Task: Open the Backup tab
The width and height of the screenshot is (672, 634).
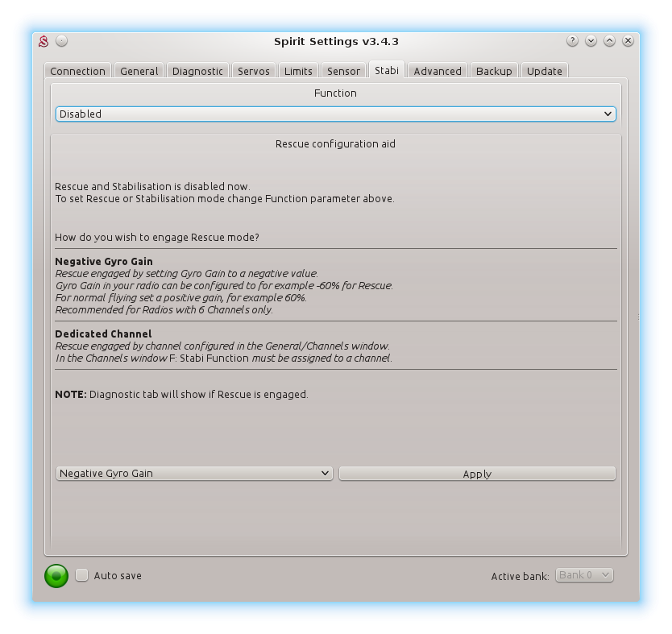Action: (494, 71)
